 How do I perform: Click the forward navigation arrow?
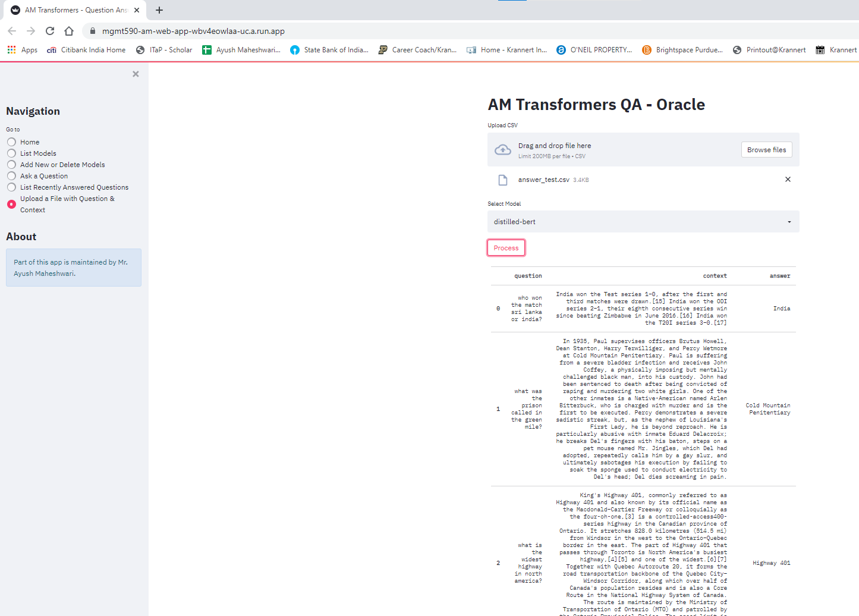[x=29, y=30]
